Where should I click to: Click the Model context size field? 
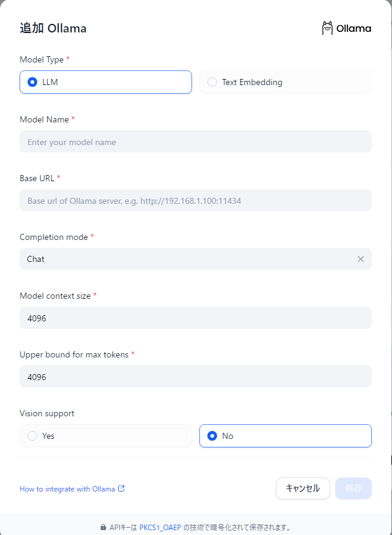tap(196, 318)
